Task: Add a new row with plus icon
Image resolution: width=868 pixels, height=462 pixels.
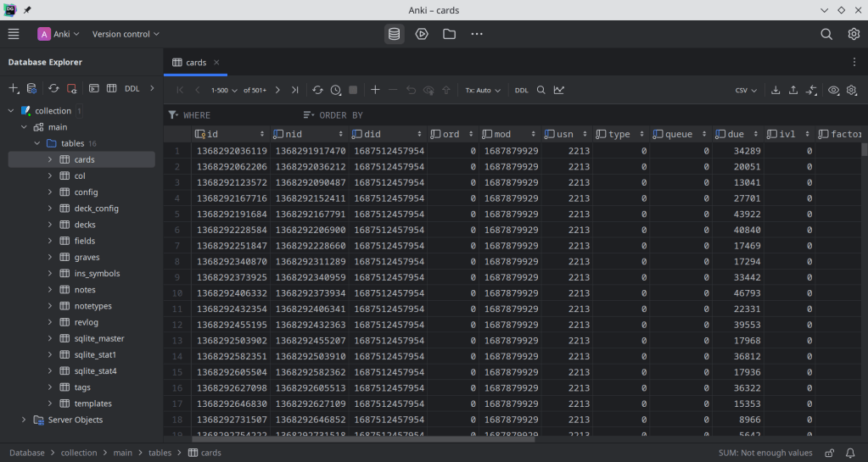Action: pyautogui.click(x=375, y=90)
